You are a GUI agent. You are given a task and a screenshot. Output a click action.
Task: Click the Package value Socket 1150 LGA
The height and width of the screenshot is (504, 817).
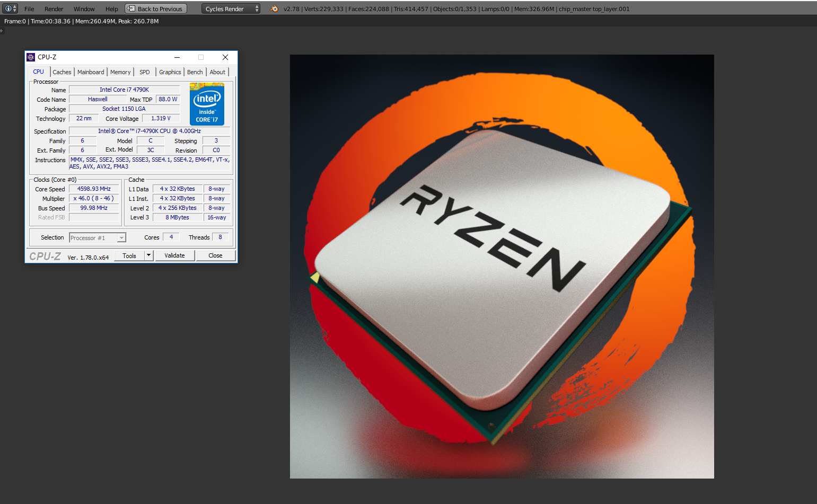click(125, 109)
